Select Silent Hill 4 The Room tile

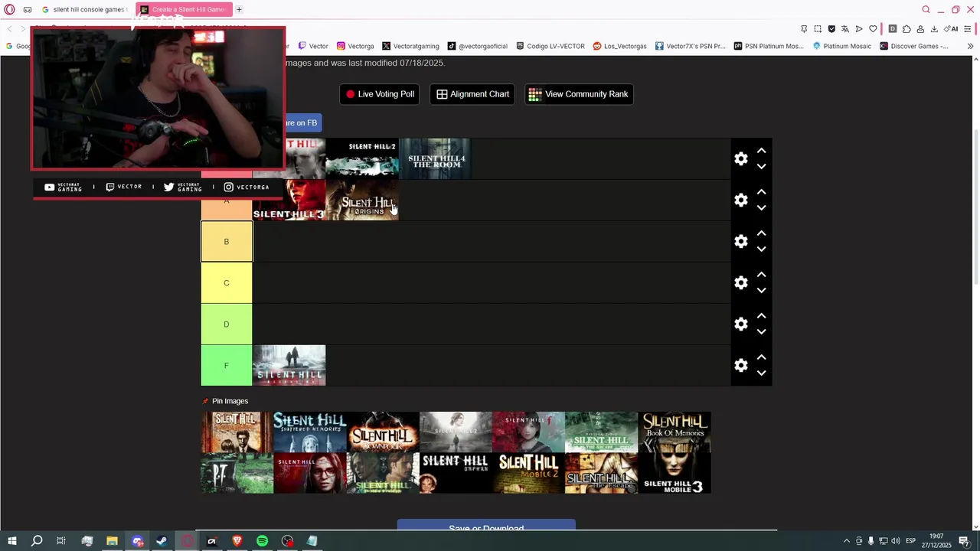coord(435,158)
